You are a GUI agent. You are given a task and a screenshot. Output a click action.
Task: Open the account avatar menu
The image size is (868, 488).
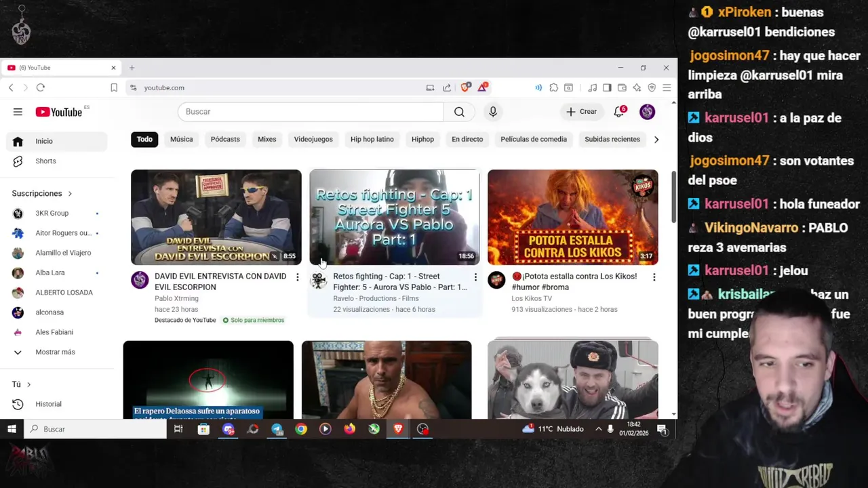point(647,112)
